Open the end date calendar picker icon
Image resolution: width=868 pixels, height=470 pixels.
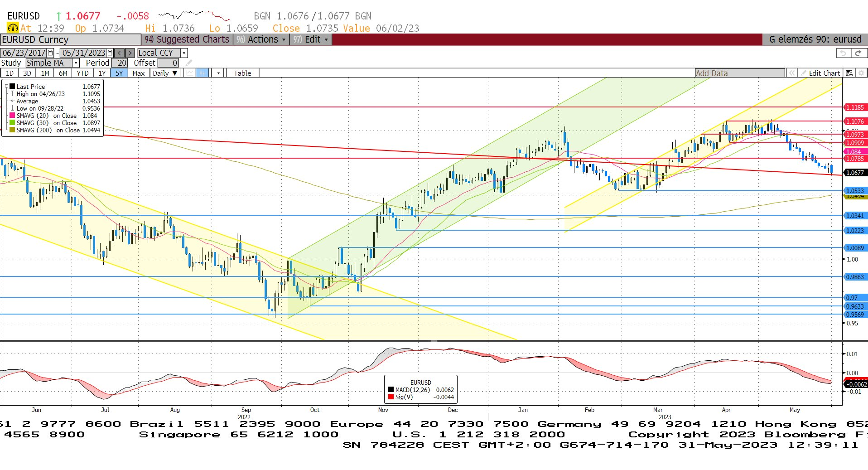click(110, 53)
